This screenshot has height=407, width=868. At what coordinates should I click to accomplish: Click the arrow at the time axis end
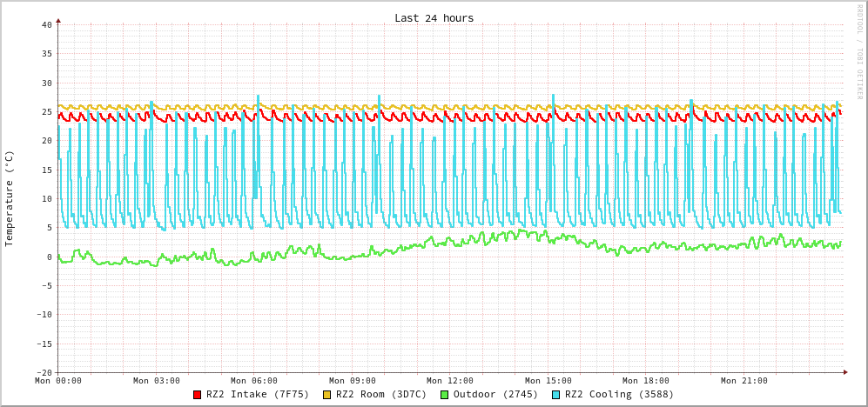tap(844, 372)
